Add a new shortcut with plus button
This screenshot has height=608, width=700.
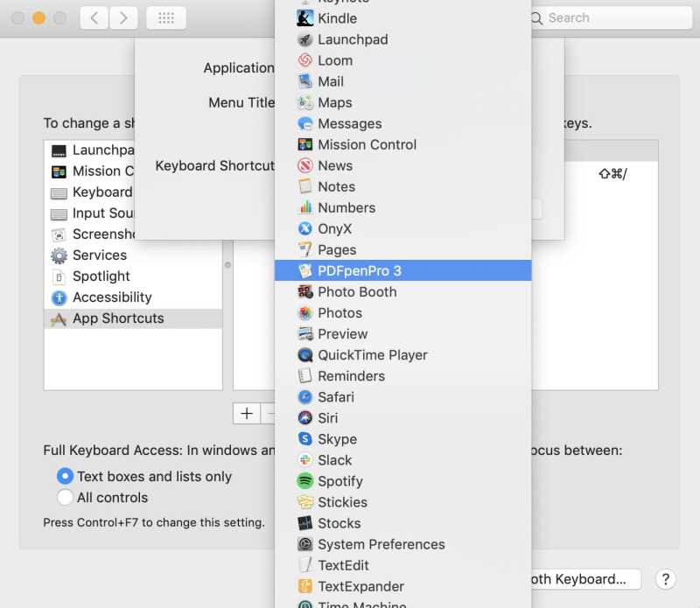point(247,414)
